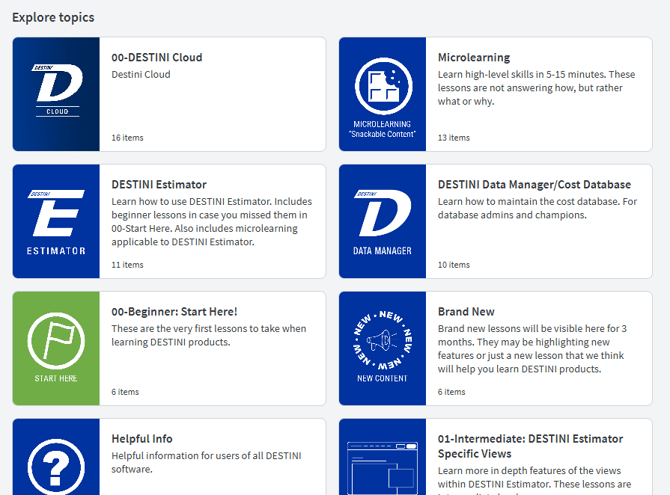View the Helpful Info topic title
The height and width of the screenshot is (495, 670).
(x=142, y=439)
